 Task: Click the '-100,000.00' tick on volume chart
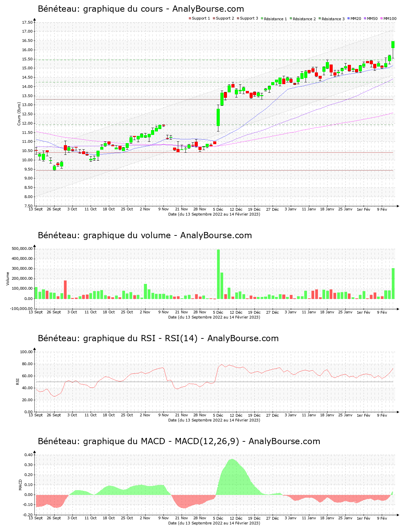point(22,309)
